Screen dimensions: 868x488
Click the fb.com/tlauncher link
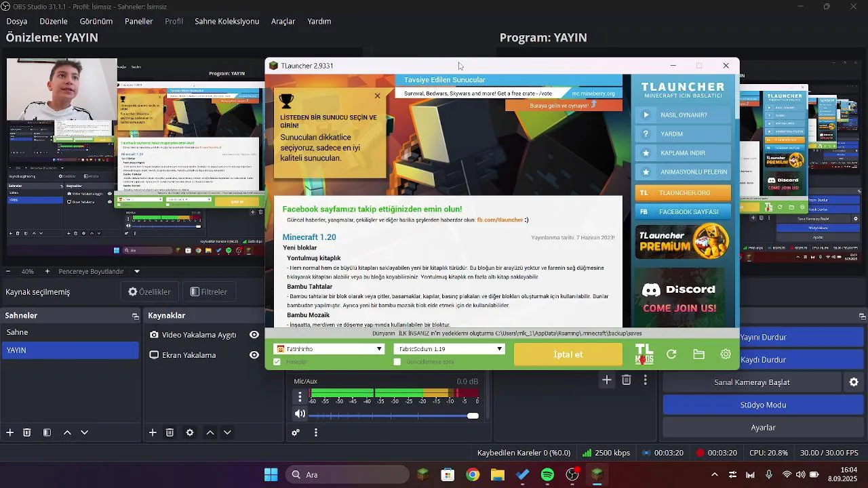pyautogui.click(x=500, y=220)
